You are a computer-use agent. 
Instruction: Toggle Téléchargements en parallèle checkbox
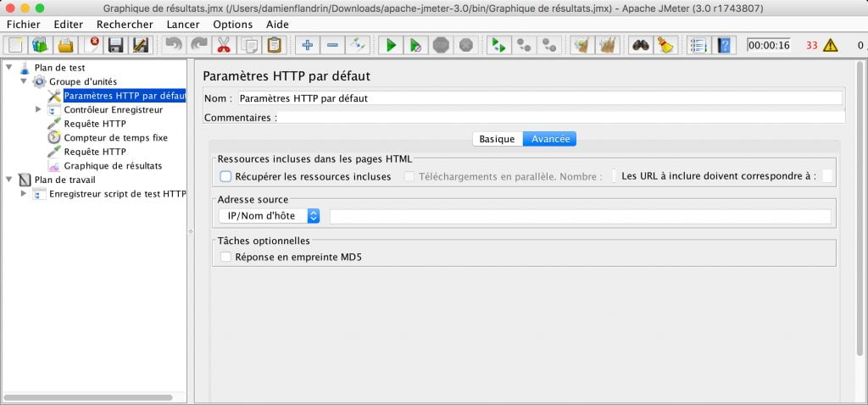[x=409, y=176]
